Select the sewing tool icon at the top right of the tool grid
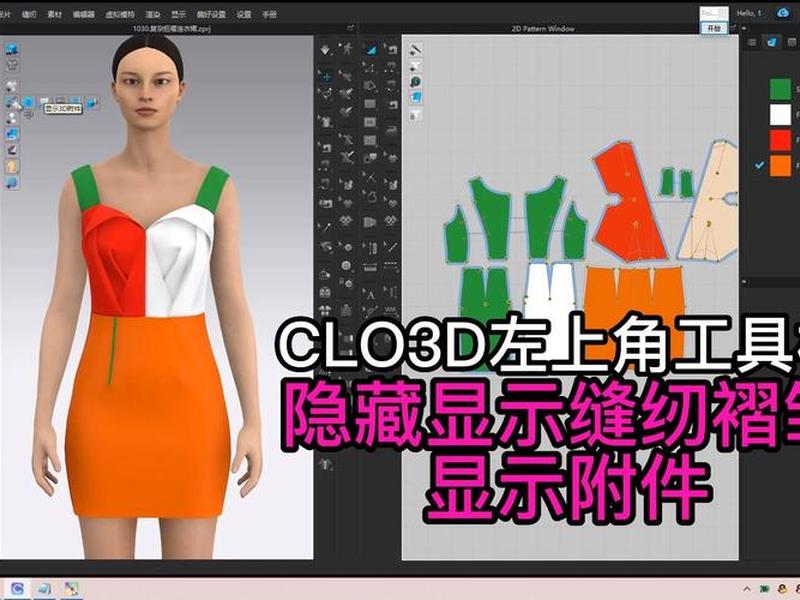Screen dimensions: 800x600 click(391, 49)
